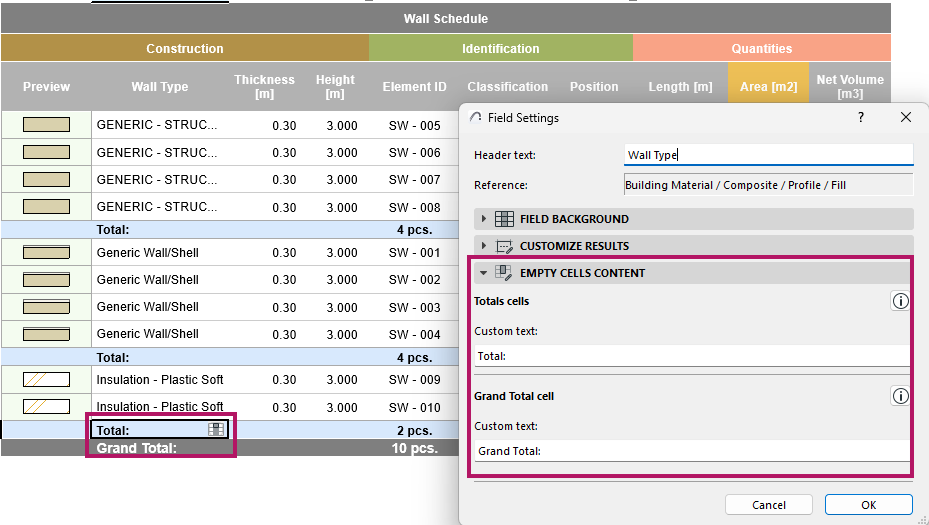The height and width of the screenshot is (525, 929).
Task: Select the Wall Type column header
Action: pyautogui.click(x=159, y=87)
